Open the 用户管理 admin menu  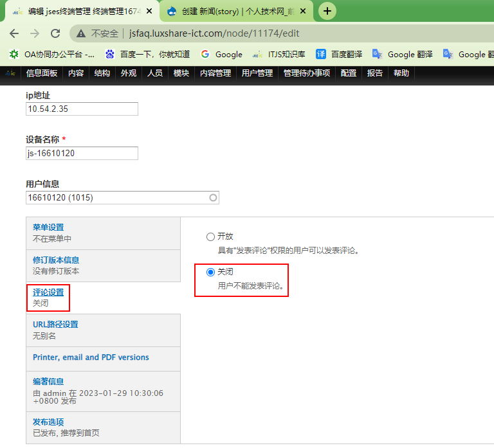[x=257, y=73]
